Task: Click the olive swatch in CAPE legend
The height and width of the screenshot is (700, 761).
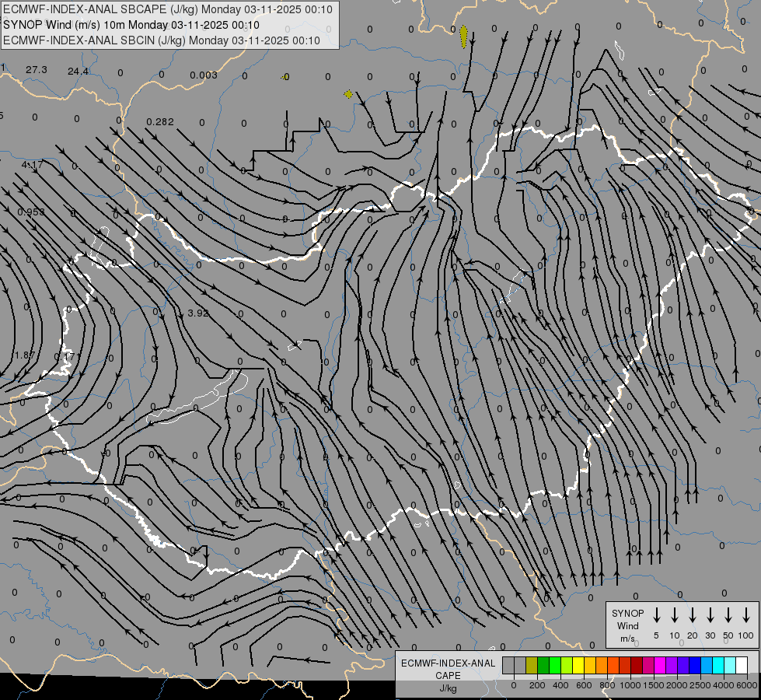Action: [x=532, y=666]
